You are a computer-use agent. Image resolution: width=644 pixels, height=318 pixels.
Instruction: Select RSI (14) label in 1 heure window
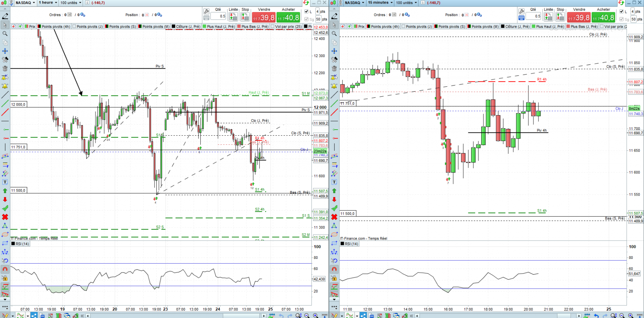20,244
